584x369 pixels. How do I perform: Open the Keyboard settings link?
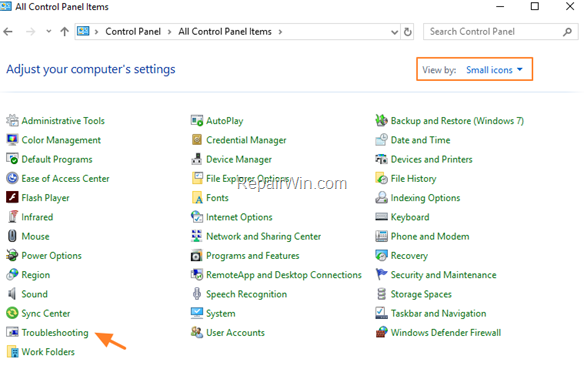(410, 217)
